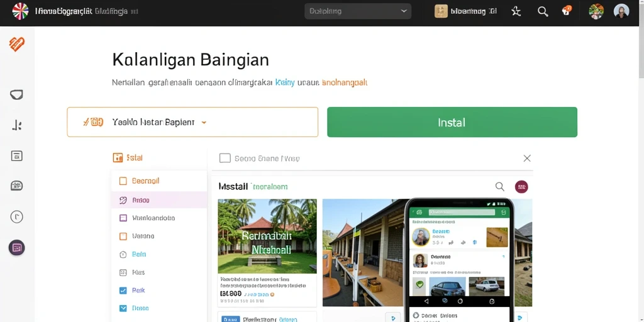644x322 pixels.
Task: Click the blue badge on the lower card
Action: click(230, 319)
